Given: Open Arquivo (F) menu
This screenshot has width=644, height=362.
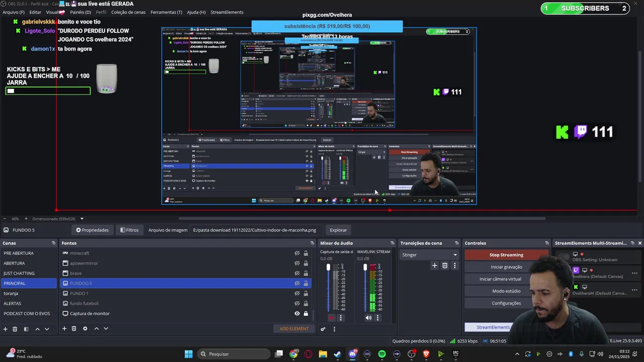Looking at the screenshot, I should [x=14, y=12].
